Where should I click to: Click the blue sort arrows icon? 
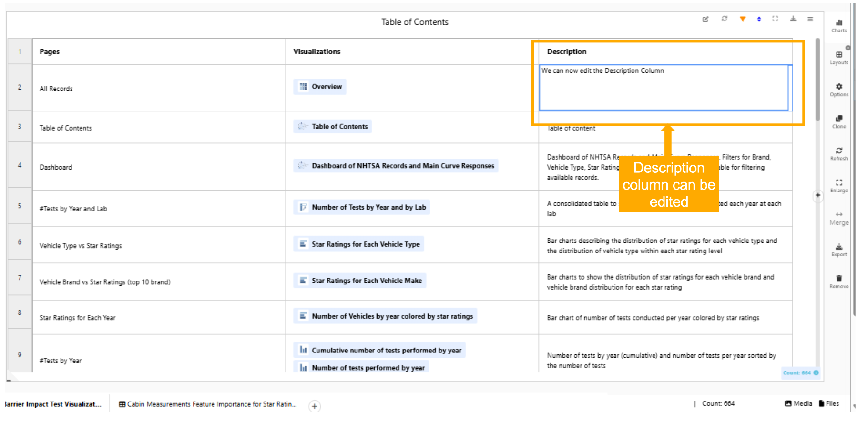[x=759, y=19]
